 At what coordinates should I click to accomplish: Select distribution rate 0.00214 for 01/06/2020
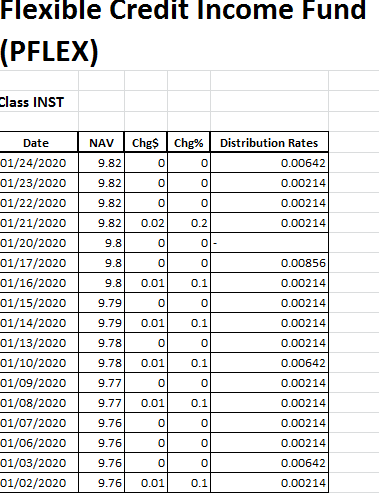click(269, 443)
